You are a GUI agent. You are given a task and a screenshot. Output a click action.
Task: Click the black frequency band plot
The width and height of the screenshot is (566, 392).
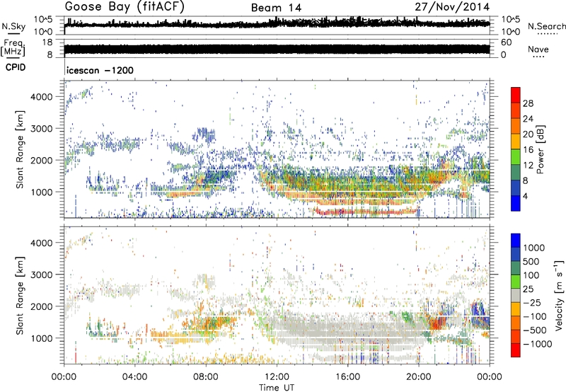277,49
